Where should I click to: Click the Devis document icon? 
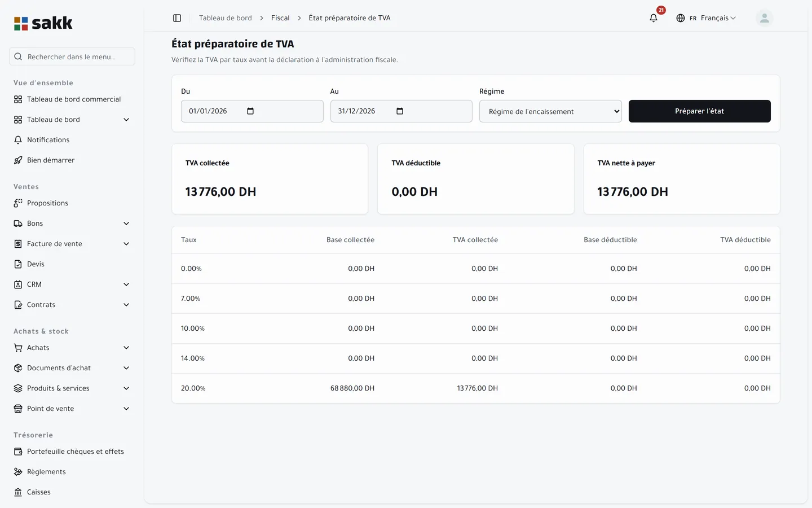click(x=18, y=264)
